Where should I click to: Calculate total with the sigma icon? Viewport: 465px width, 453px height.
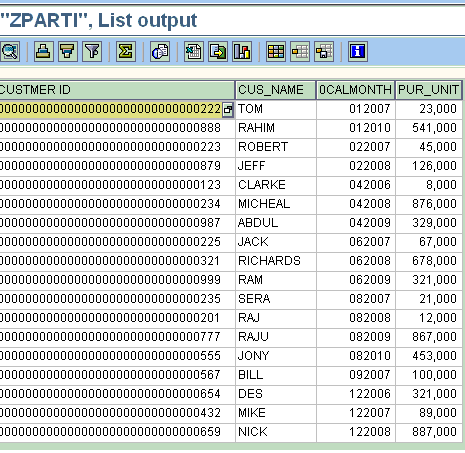[126, 52]
